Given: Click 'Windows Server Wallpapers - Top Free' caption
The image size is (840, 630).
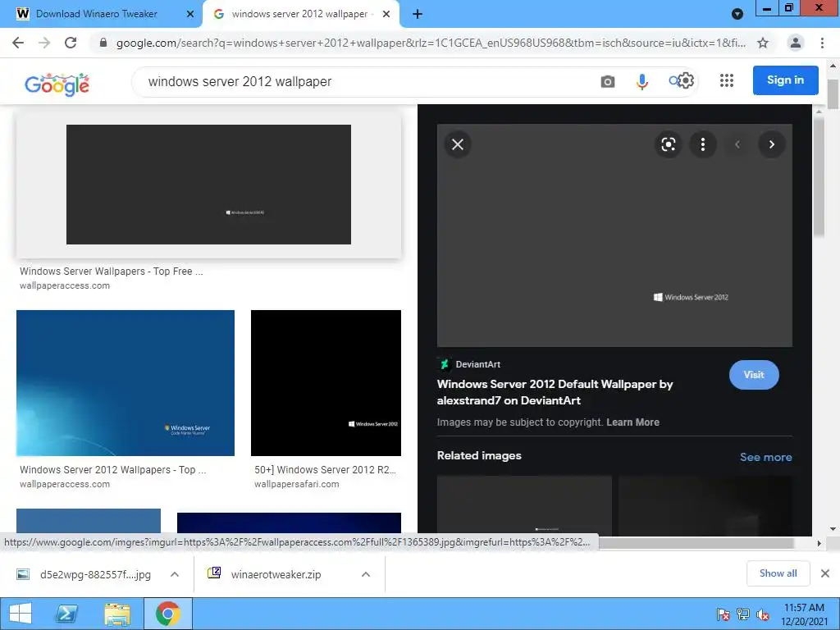Looking at the screenshot, I should (x=111, y=271).
